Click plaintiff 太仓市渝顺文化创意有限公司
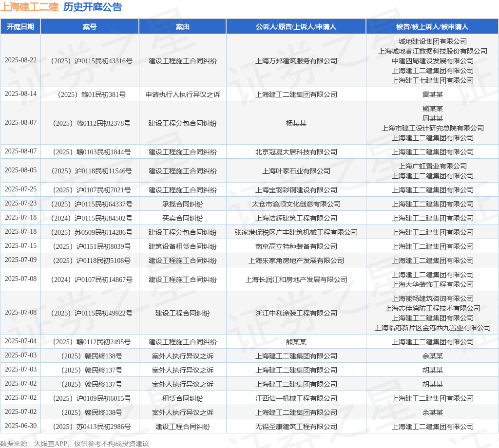 pyautogui.click(x=296, y=204)
